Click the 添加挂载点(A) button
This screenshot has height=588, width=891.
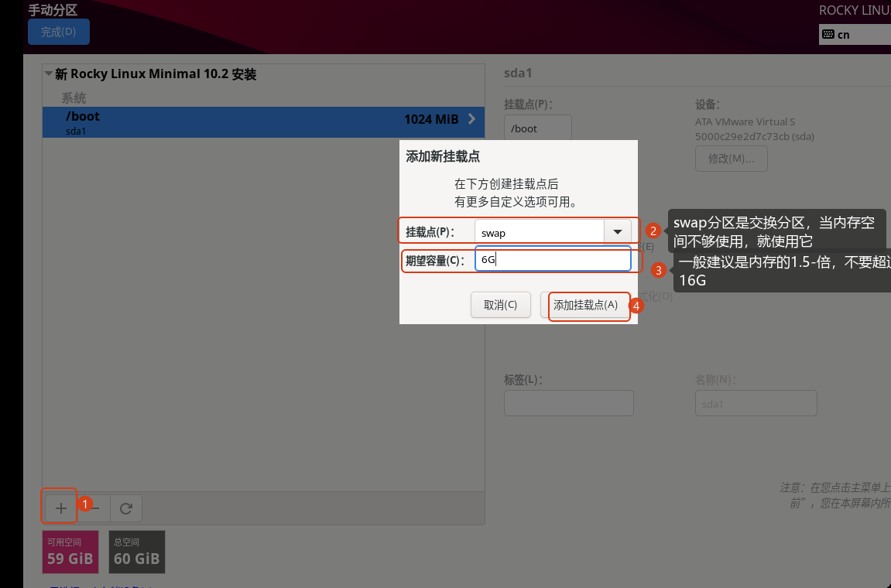pyautogui.click(x=585, y=305)
